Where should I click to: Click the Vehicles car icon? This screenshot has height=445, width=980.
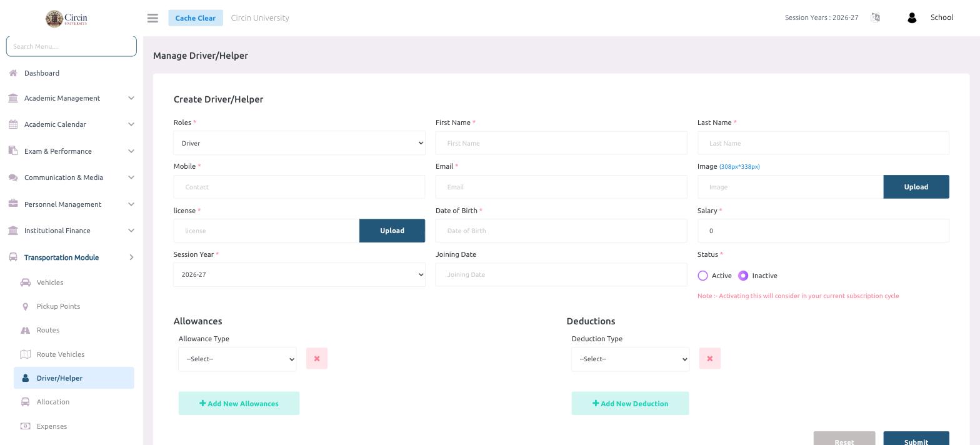coord(26,282)
